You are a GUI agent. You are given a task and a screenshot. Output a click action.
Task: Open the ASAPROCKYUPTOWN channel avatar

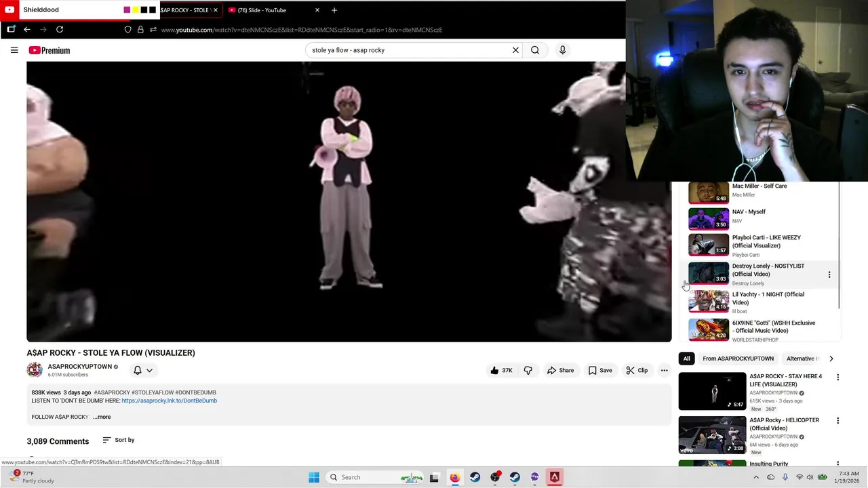[35, 369]
